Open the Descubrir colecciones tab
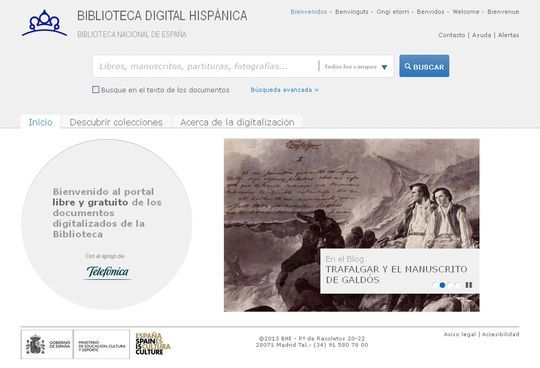This screenshot has width=540, height=368. point(116,122)
